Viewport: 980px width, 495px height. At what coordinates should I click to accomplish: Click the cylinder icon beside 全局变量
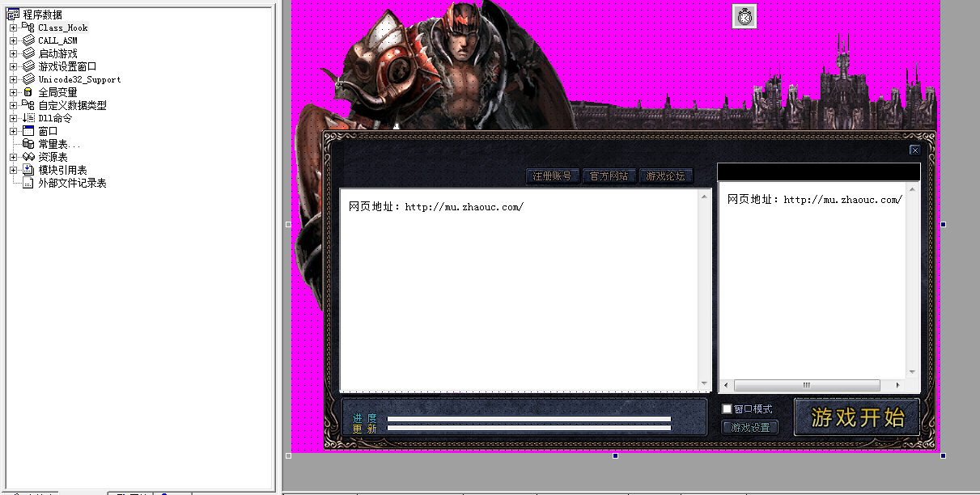tap(28, 92)
